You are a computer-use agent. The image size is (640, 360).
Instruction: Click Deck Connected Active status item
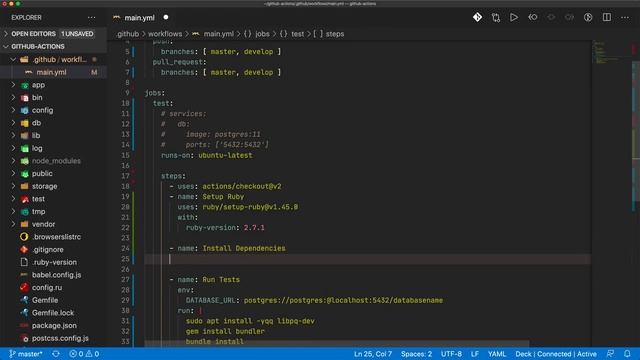556,354
